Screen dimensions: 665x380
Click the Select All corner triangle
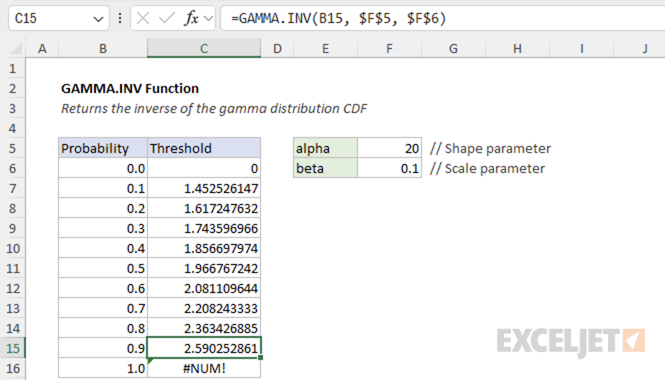(16, 48)
